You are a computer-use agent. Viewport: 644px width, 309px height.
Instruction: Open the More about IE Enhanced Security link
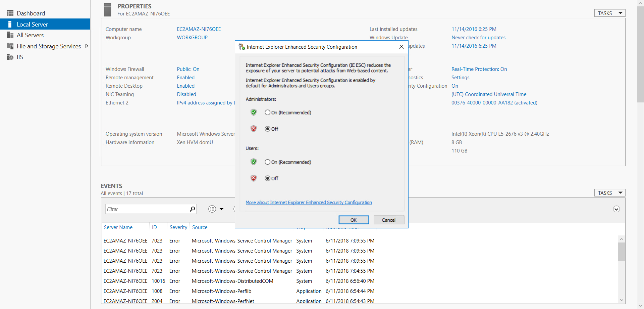point(309,203)
